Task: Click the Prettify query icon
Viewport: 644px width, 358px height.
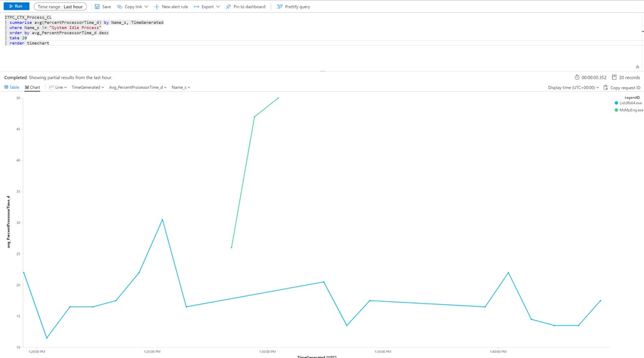Action: [279, 7]
